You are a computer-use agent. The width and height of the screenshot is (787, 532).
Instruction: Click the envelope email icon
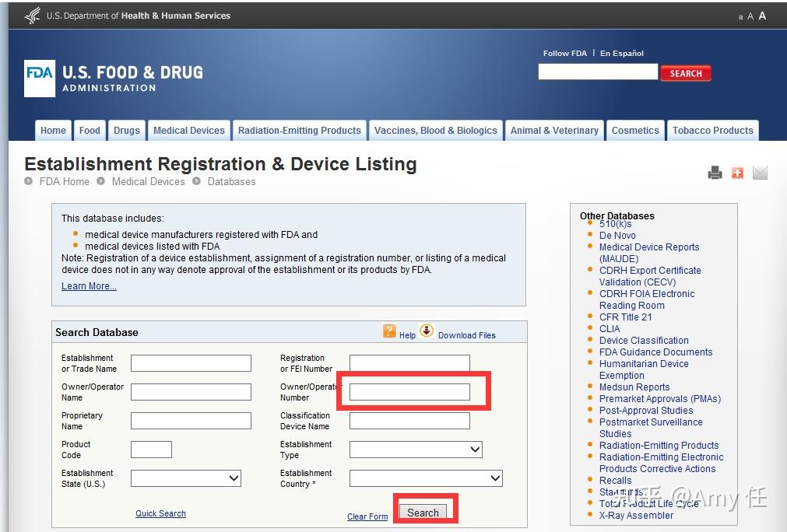pyautogui.click(x=760, y=173)
